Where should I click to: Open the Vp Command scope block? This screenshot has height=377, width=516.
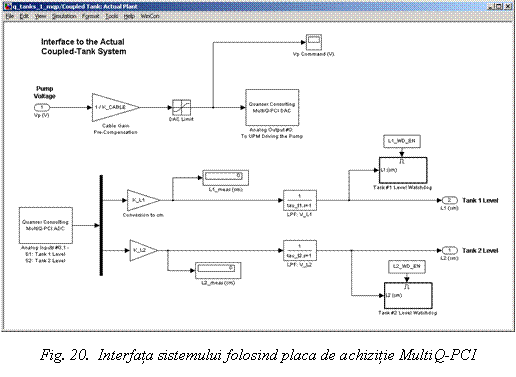tap(314, 42)
